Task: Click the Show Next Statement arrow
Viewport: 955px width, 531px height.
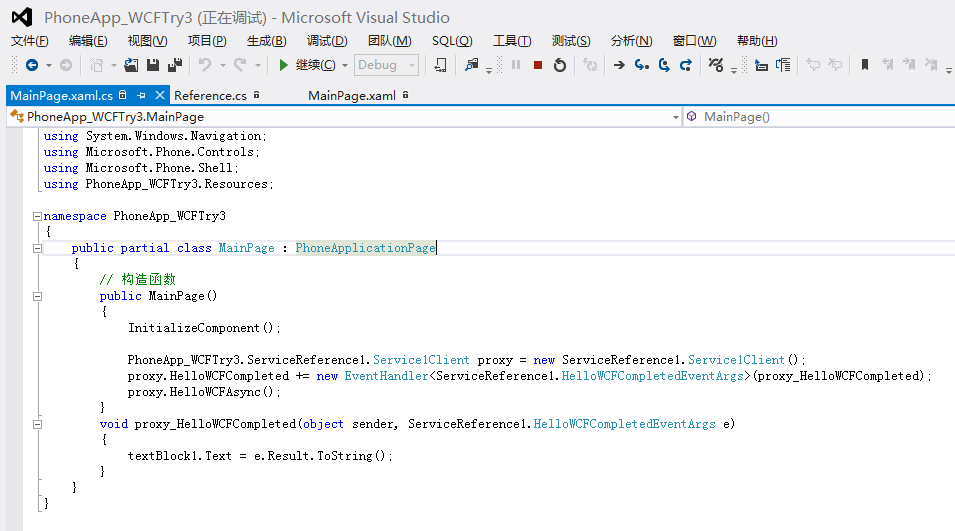Action: tap(619, 65)
